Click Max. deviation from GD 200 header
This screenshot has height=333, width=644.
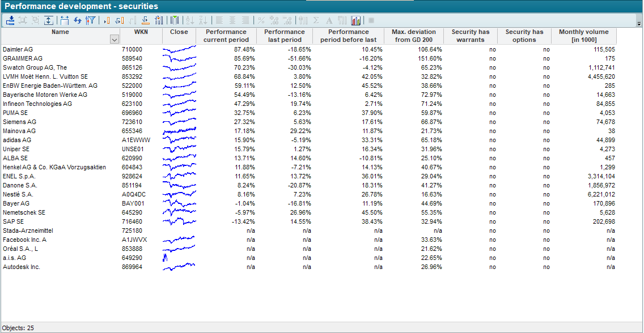(x=413, y=36)
